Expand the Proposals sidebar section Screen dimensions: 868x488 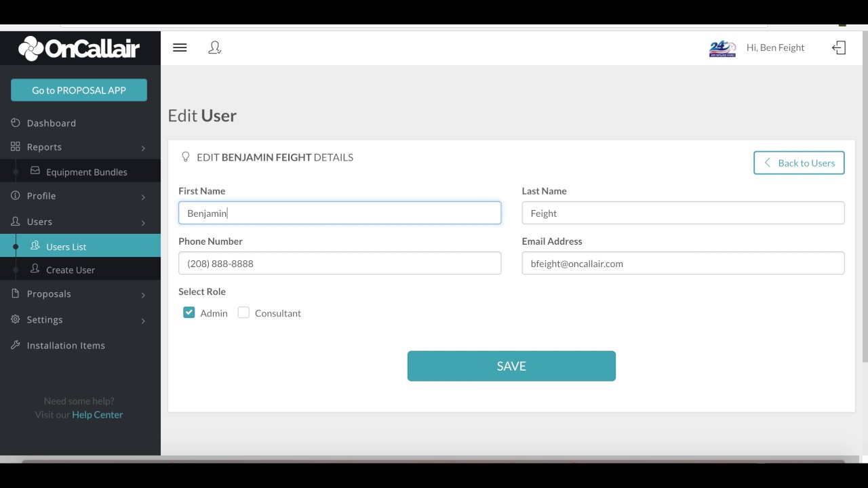click(80, 294)
